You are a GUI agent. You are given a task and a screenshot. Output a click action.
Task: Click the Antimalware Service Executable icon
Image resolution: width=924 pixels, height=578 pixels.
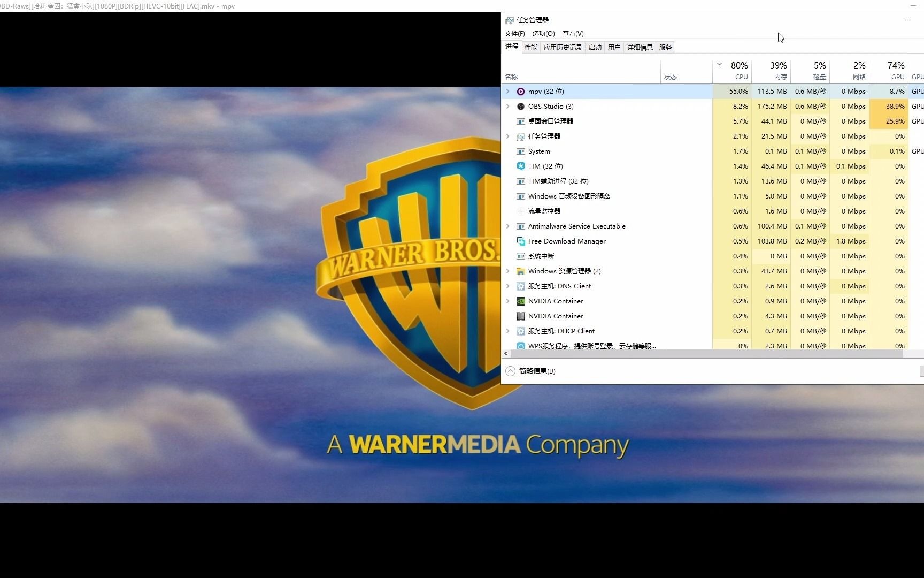(520, 226)
